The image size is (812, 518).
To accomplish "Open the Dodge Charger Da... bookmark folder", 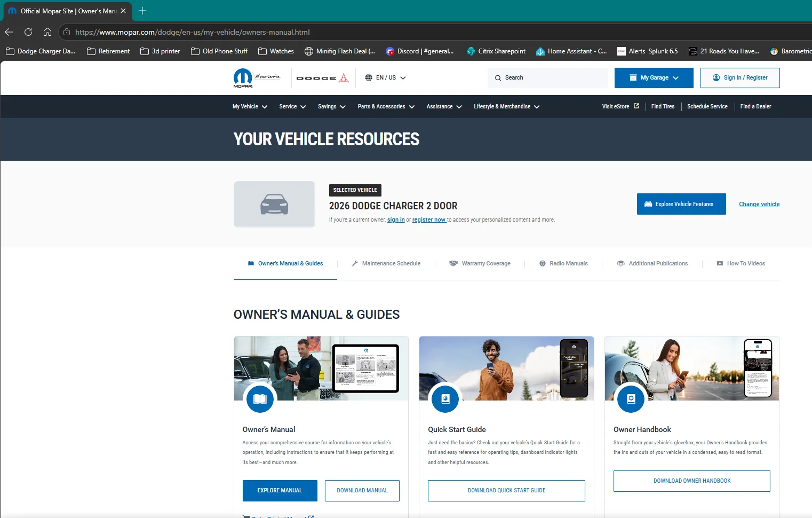I will pyautogui.click(x=40, y=51).
